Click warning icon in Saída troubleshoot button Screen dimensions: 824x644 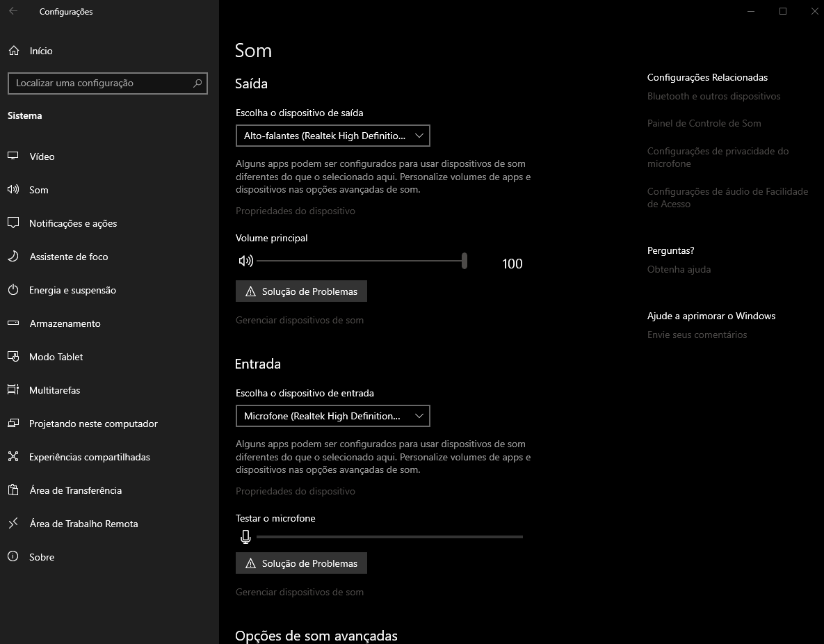(x=250, y=291)
